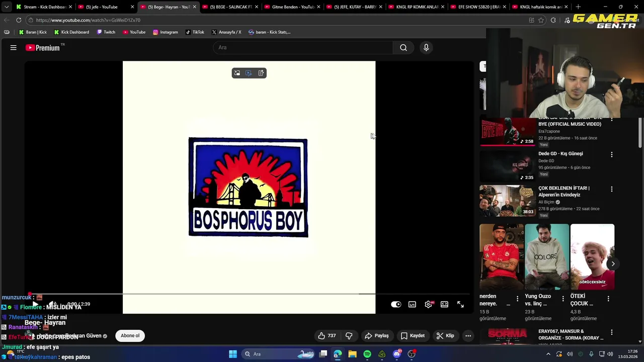Viewport: 644px width, 362px height.
Task: Open TikTok bookmark
Action: 195,32
